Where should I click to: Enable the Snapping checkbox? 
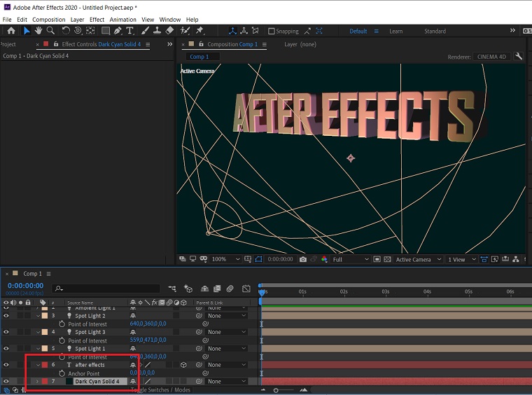pyautogui.click(x=272, y=32)
